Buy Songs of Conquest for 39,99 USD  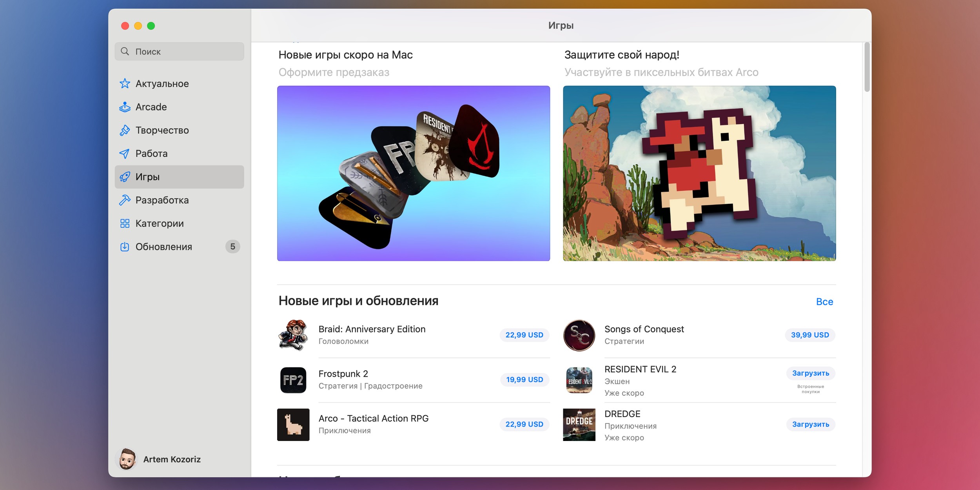[810, 335]
